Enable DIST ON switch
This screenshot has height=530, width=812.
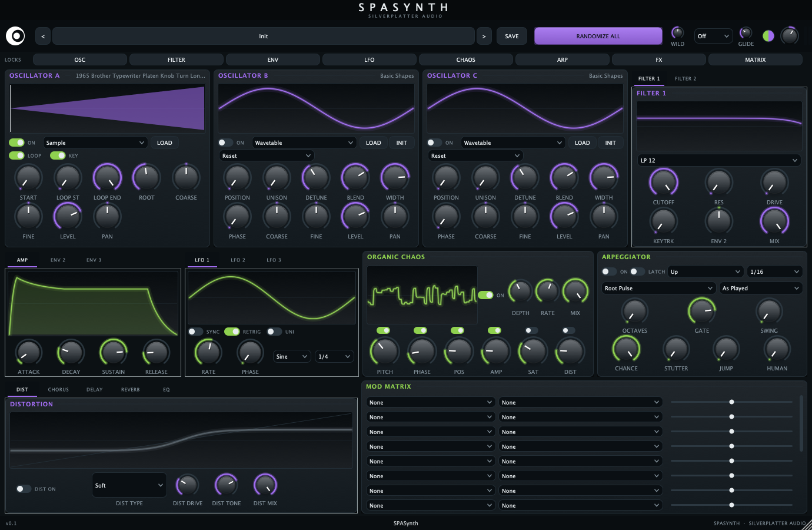coord(24,489)
